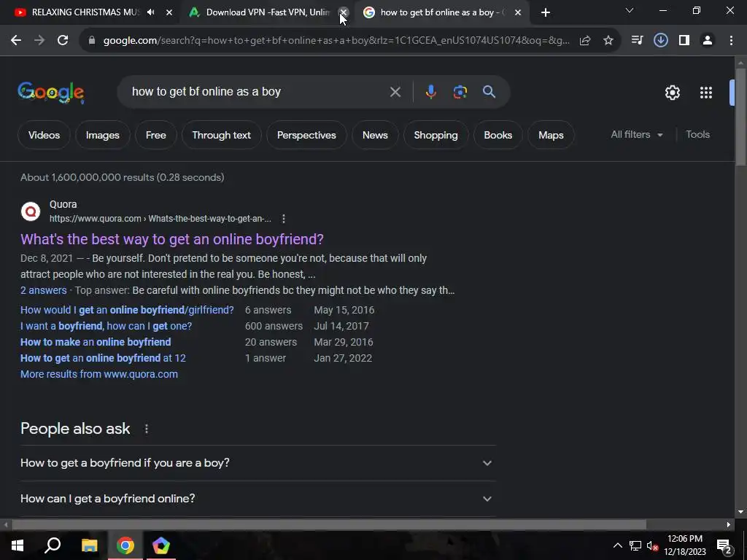
Task: Click the Chrome icon on the taskbar
Action: coord(125,545)
